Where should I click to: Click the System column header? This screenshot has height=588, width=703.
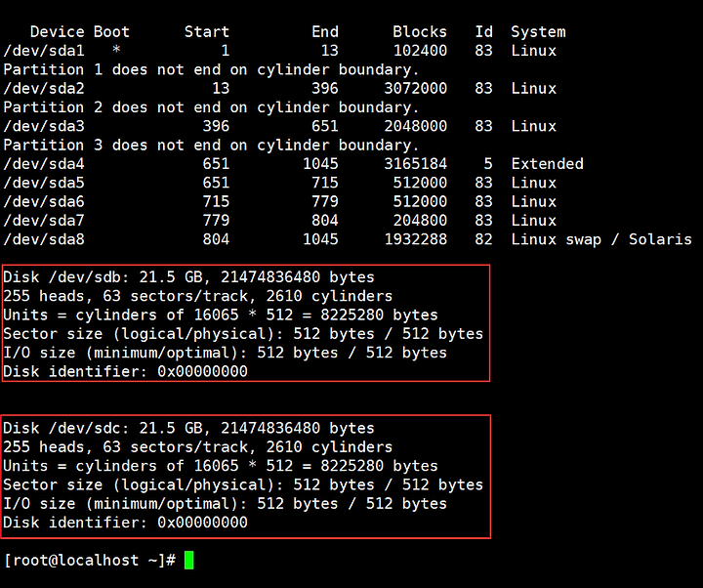(x=538, y=32)
